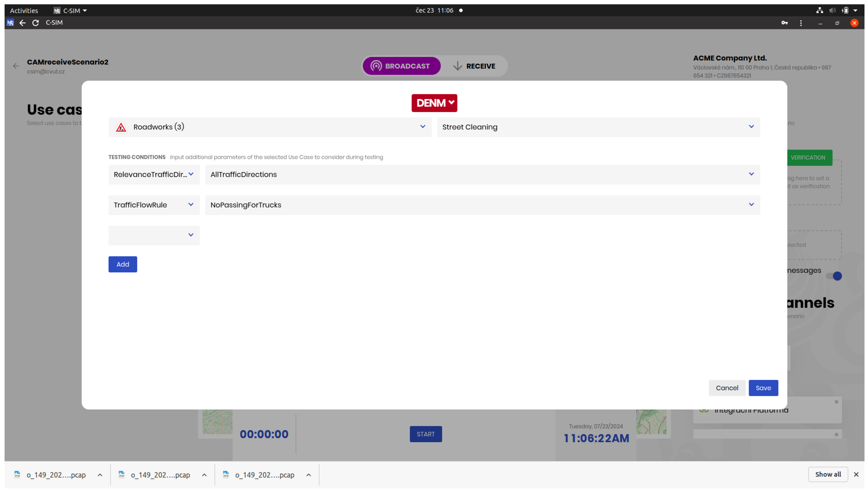Expand the first pcap download options
This screenshot has width=868, height=493.
pyautogui.click(x=100, y=475)
